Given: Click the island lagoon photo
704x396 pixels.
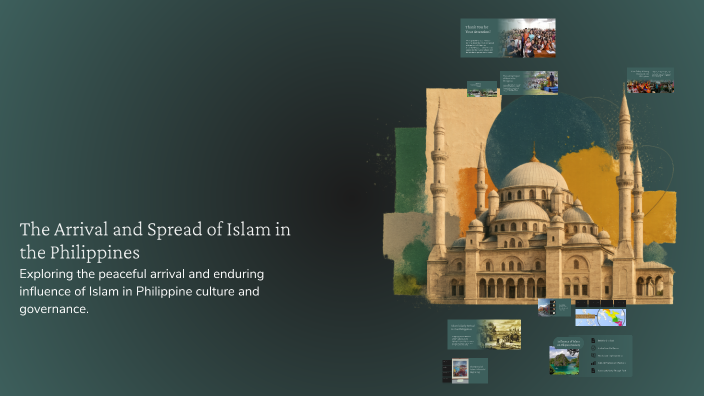Looking at the screenshot, I should point(564,361).
